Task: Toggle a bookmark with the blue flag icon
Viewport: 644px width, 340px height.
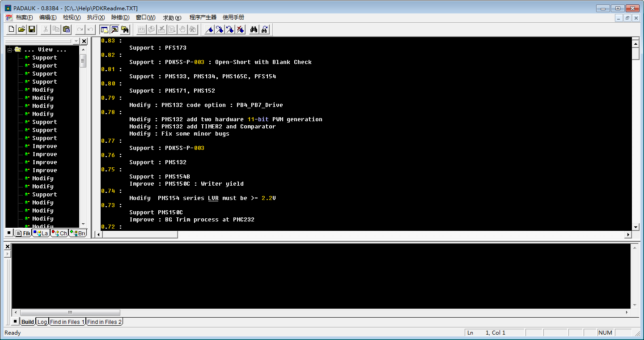Action: pyautogui.click(x=209, y=29)
